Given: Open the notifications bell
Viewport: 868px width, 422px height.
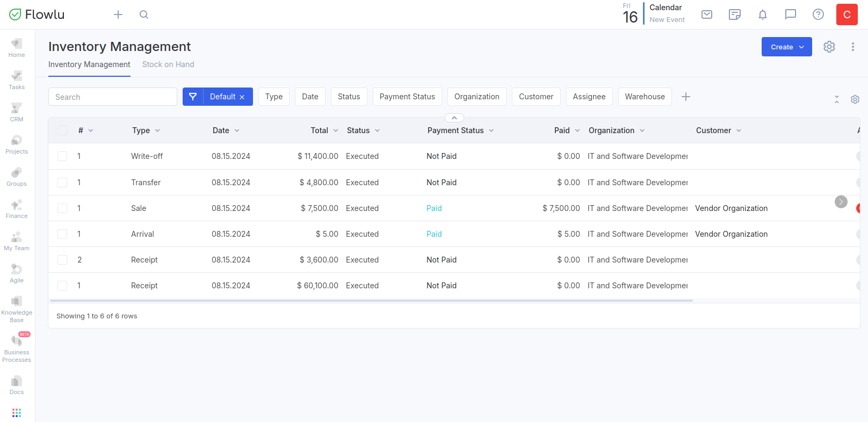Looking at the screenshot, I should pyautogui.click(x=762, y=14).
